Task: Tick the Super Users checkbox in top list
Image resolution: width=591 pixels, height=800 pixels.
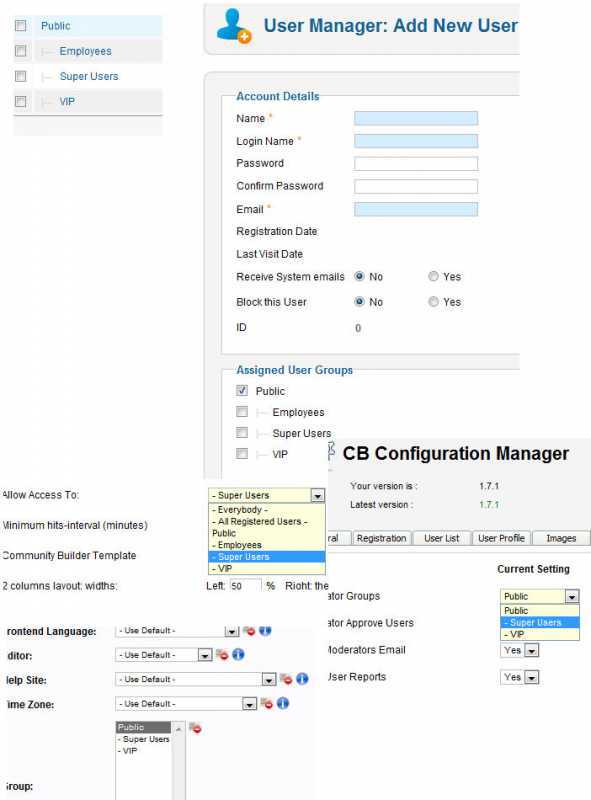Action: pos(20,76)
